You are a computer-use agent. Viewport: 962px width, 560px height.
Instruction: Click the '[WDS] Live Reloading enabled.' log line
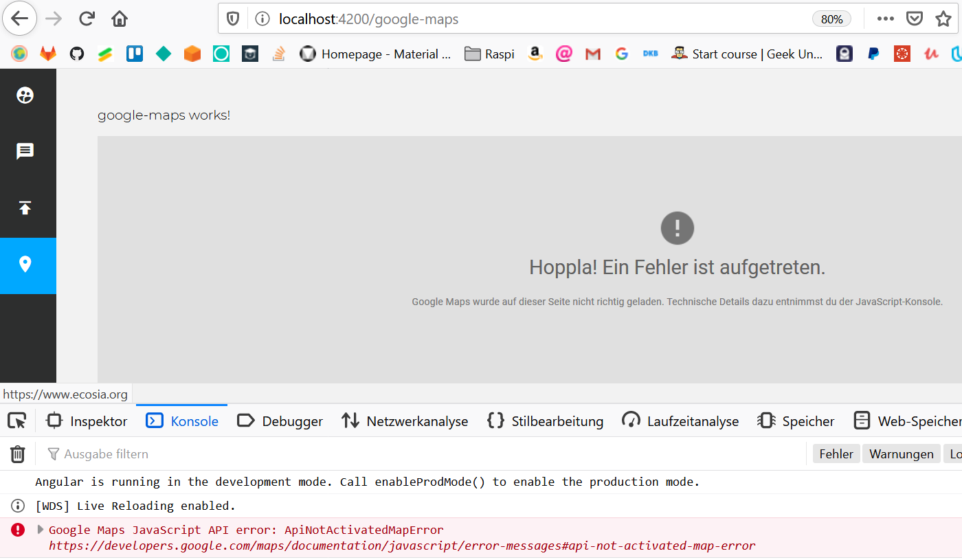point(135,506)
